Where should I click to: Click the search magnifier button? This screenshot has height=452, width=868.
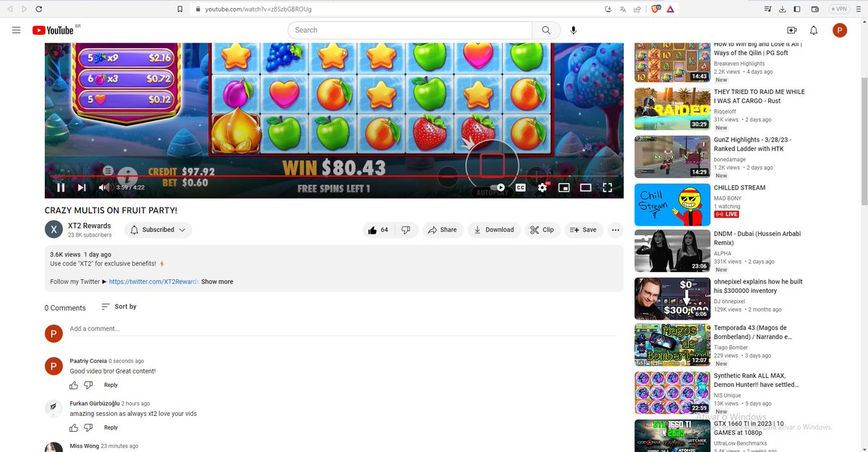pos(546,30)
